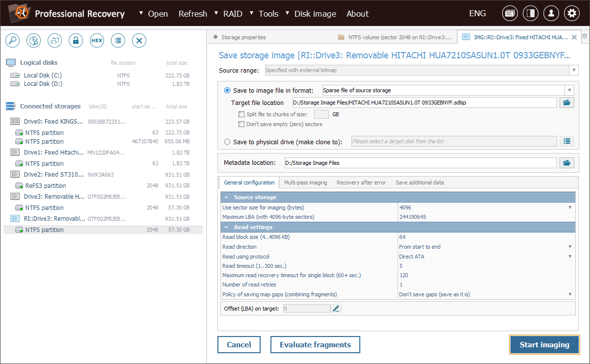590x364 pixels.
Task: Switch to the NTFS volume tab
Action: (x=395, y=37)
